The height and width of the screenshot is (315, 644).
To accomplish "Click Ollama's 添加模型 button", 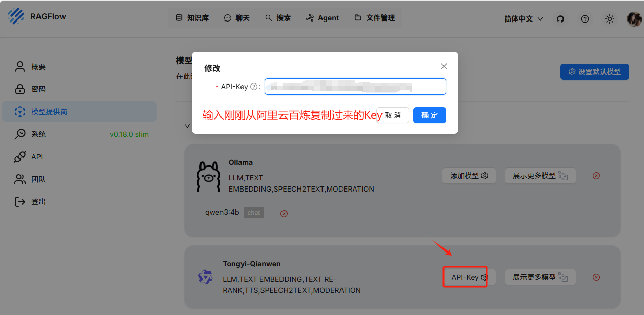I will pos(469,176).
